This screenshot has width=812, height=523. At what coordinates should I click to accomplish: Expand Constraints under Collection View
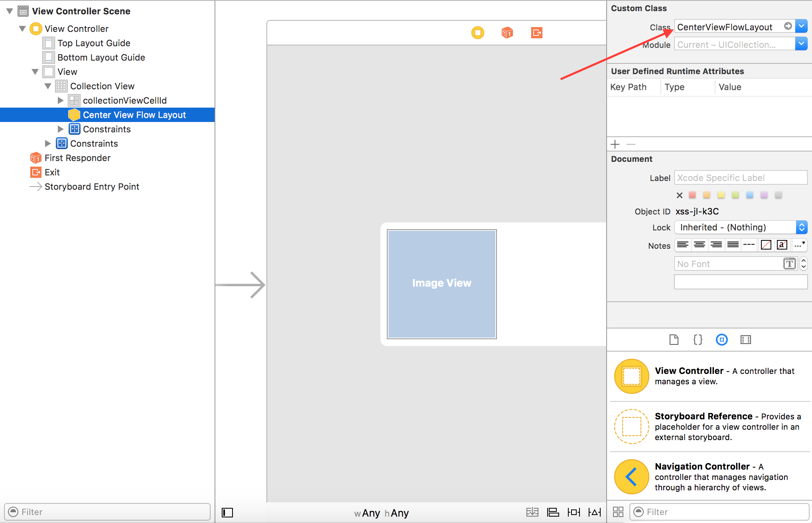61,129
